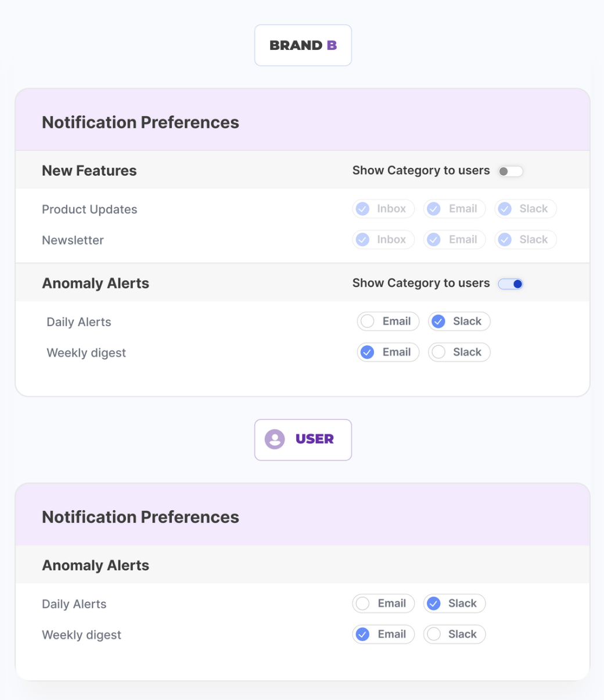Click the New Features category header
The height and width of the screenshot is (700, 604).
[89, 171]
